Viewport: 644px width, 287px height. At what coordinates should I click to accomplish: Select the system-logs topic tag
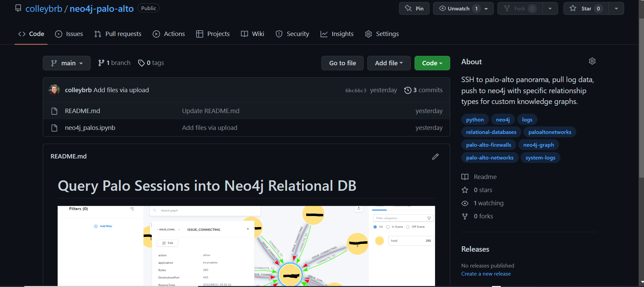point(540,158)
